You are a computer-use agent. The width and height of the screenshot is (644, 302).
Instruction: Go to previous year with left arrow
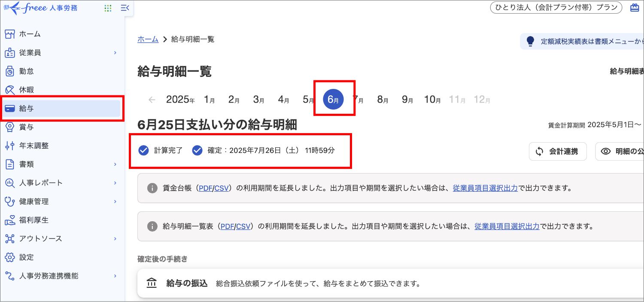pos(152,100)
